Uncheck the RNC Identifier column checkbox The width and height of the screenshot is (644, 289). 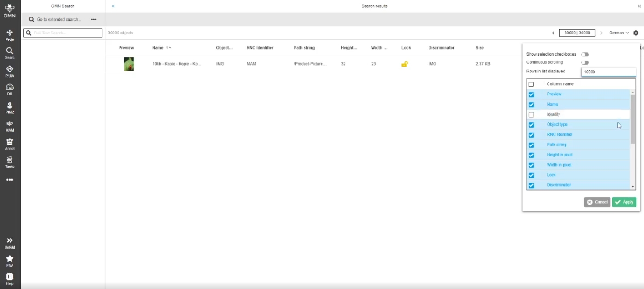(531, 135)
